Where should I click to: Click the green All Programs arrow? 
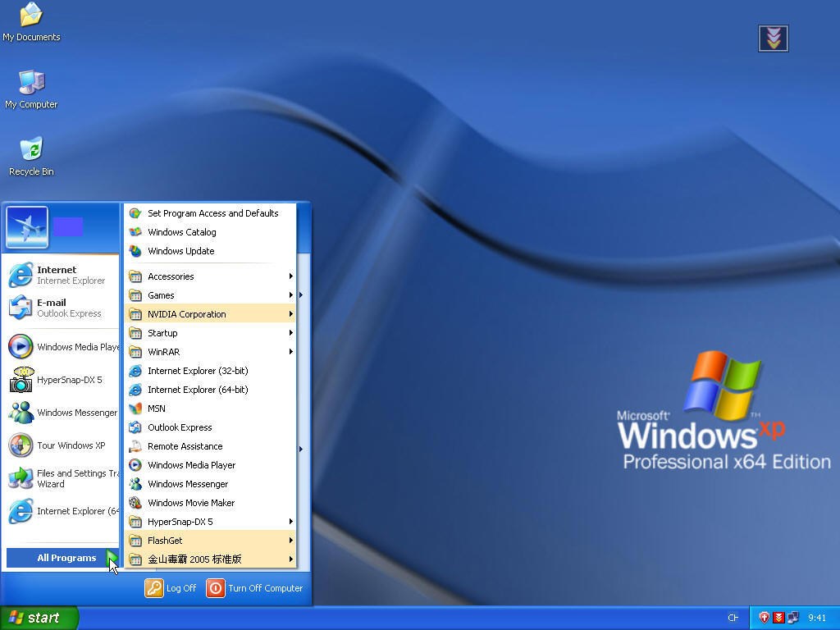112,558
